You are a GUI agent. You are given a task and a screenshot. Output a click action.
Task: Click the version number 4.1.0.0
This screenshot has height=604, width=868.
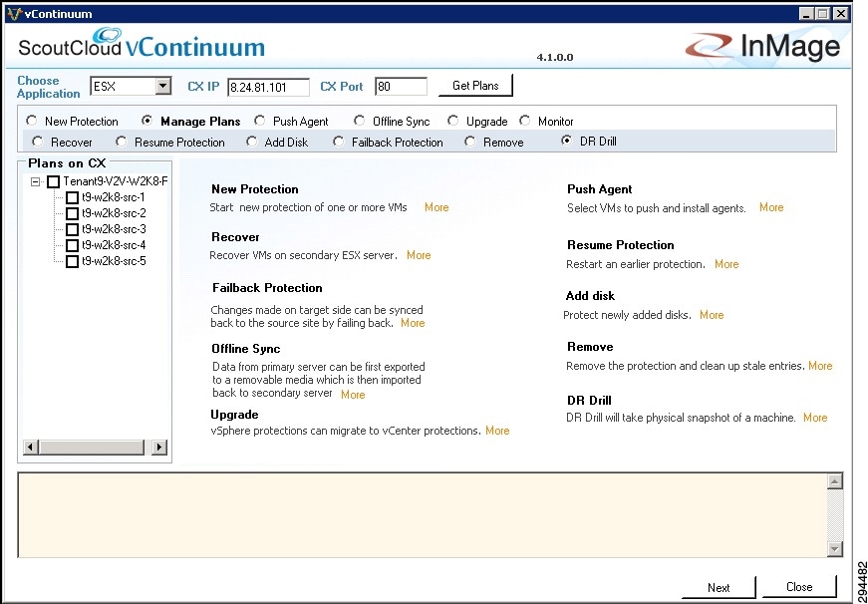tap(555, 57)
